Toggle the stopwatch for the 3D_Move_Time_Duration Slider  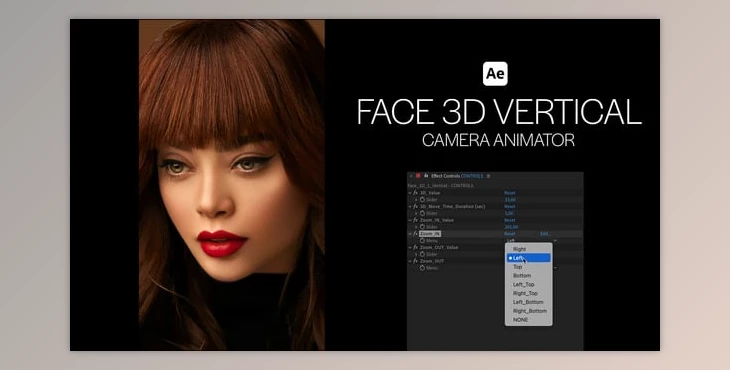[x=422, y=213]
